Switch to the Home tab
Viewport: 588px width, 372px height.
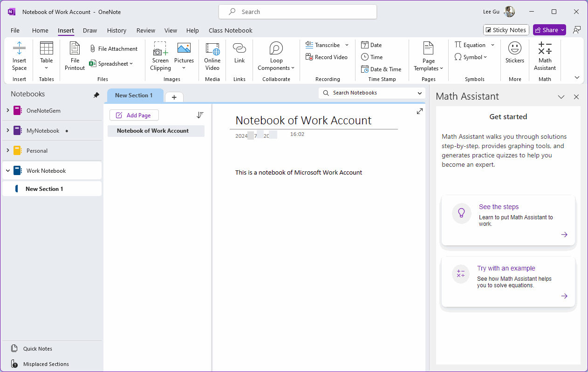pos(40,30)
